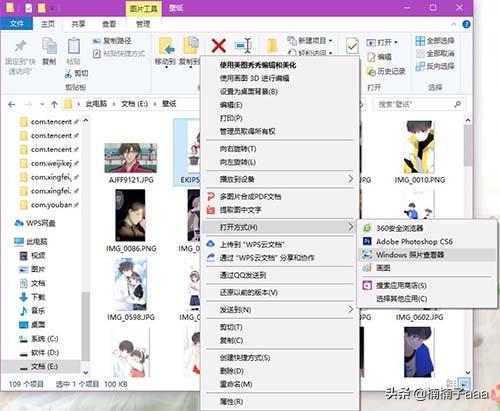500x411 pixels.
Task: Click the Rename icon in the ribbon
Action: point(243,46)
